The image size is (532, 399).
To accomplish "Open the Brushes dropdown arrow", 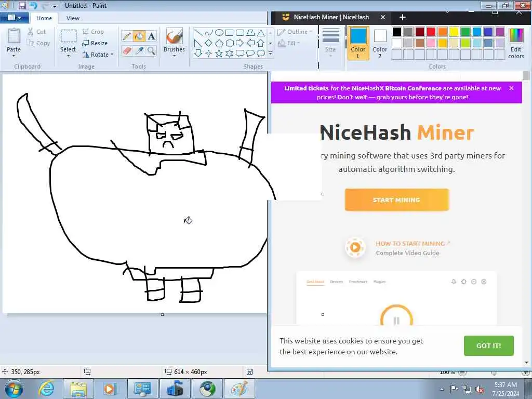I will point(174,56).
